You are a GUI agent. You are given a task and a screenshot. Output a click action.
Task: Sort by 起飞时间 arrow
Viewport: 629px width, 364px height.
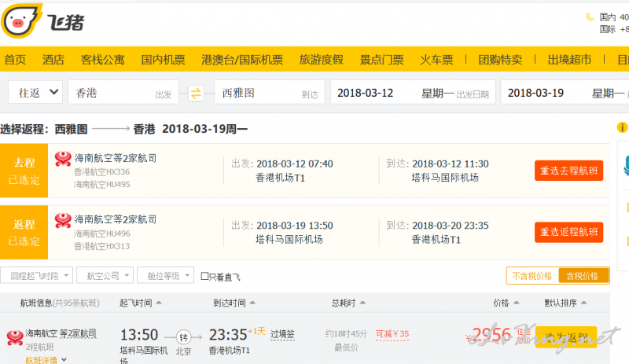[159, 303]
